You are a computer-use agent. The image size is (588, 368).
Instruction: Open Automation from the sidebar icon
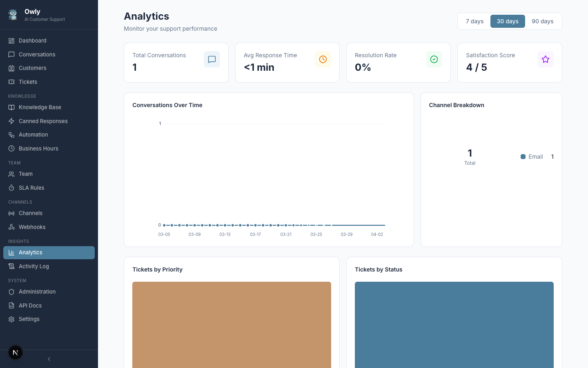coord(11,135)
